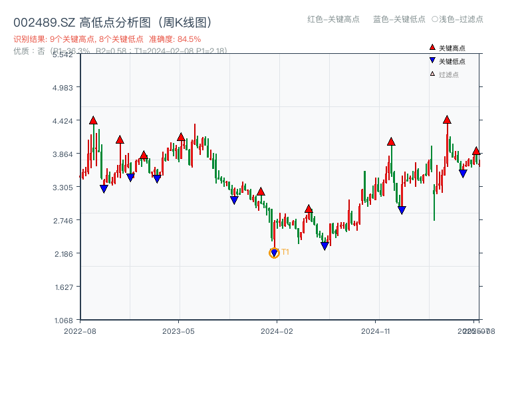Select the second blue key-low triangle from the left
This screenshot has height=399, width=532.
point(130,178)
